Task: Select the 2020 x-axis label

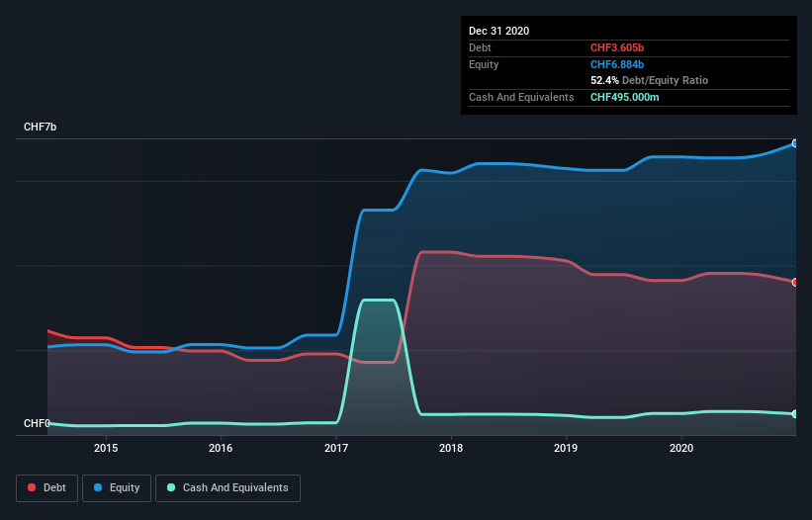Action: coord(681,448)
